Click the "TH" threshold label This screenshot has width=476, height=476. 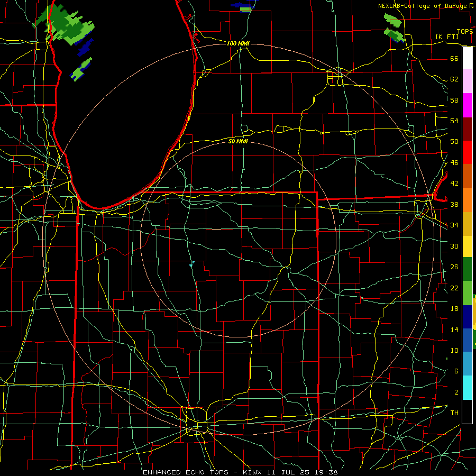tap(454, 413)
